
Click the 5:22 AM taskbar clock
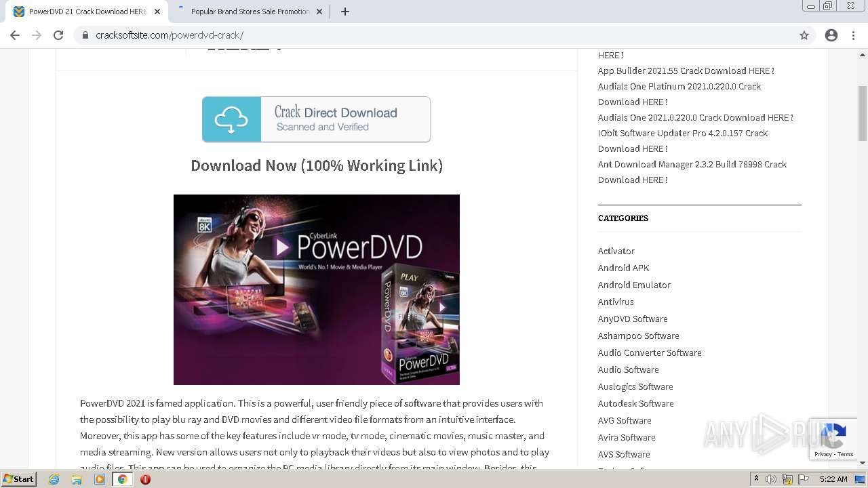click(x=833, y=479)
